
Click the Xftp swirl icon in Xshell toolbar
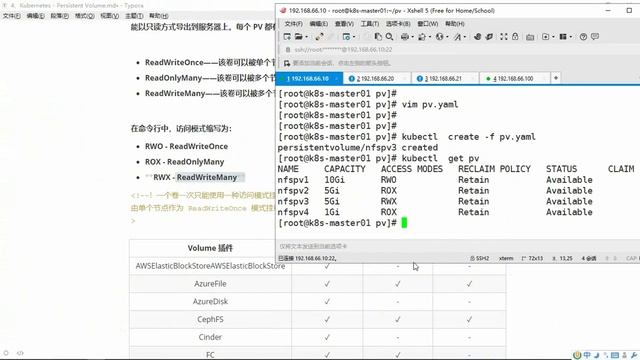point(477,37)
